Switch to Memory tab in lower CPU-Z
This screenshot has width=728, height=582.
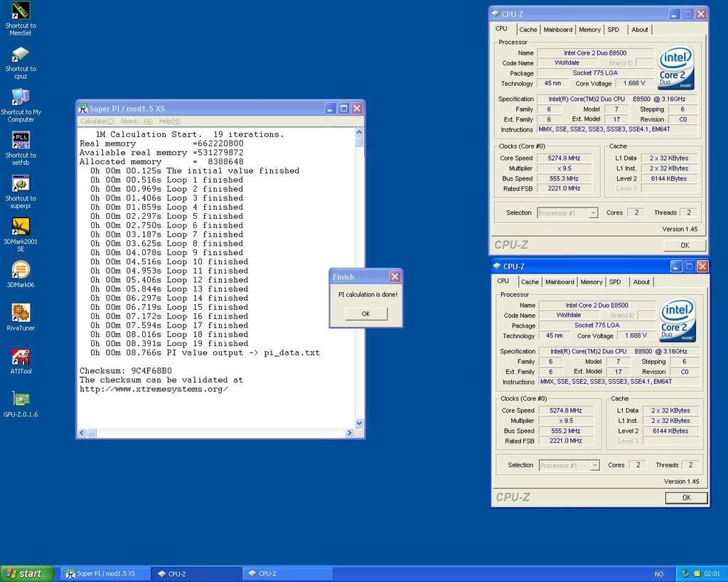[591, 281]
